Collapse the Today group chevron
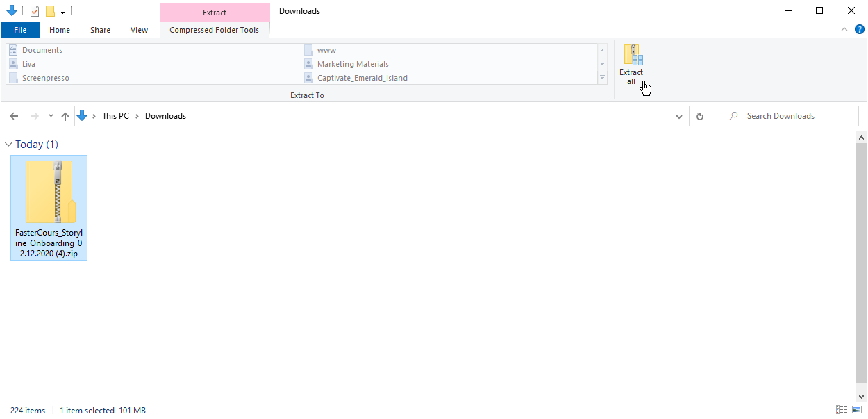Screen dimensions: 868x419 [8, 145]
